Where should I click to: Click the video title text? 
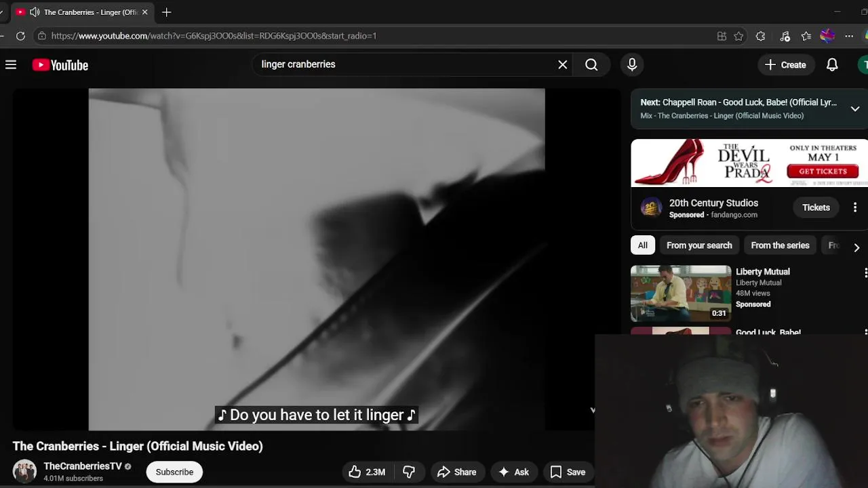click(x=138, y=446)
